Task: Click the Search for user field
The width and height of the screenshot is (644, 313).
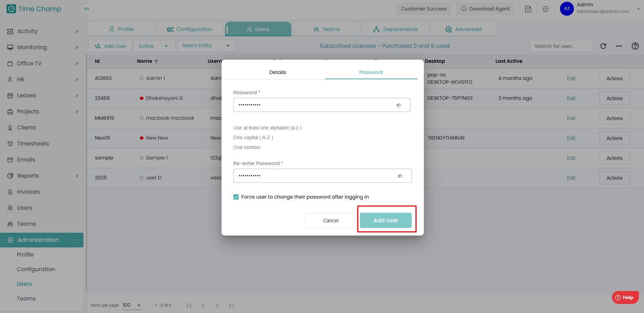Action: pyautogui.click(x=561, y=46)
